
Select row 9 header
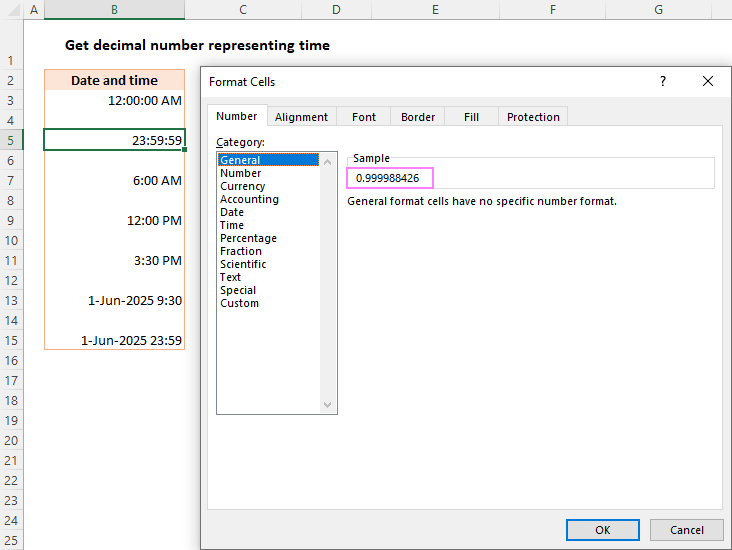click(x=11, y=220)
